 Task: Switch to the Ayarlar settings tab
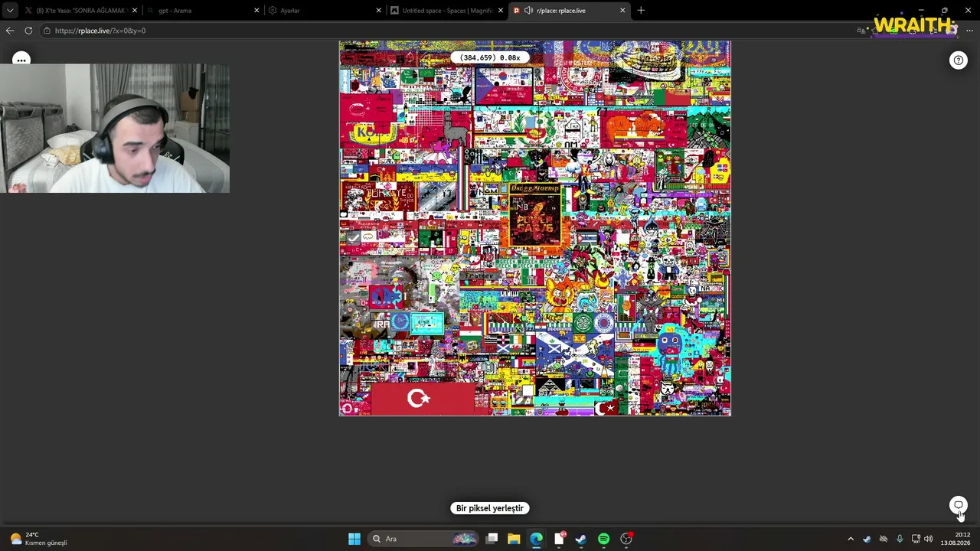pyautogui.click(x=324, y=11)
